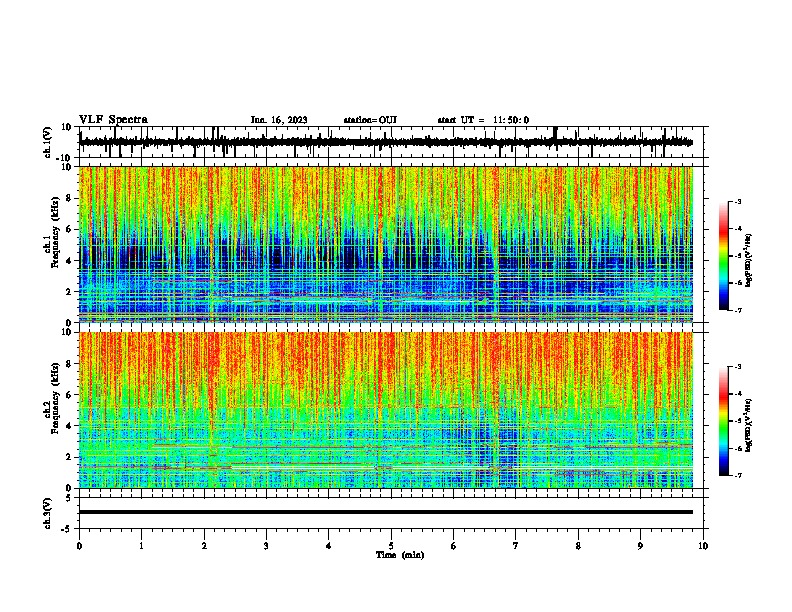
Task: Click the ch.2 spectrogram panel
Action: (x=386, y=410)
